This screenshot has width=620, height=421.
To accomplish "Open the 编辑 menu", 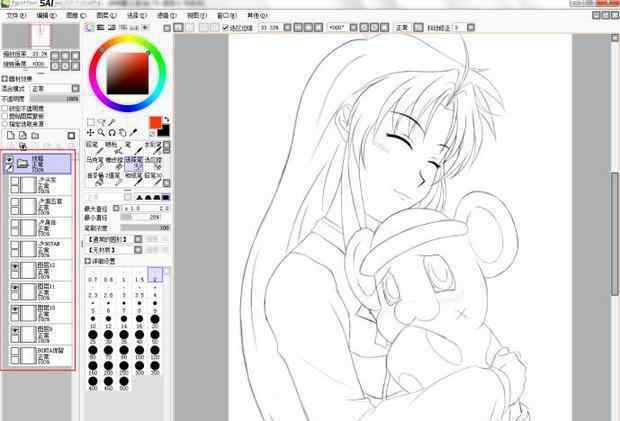I will [47, 15].
